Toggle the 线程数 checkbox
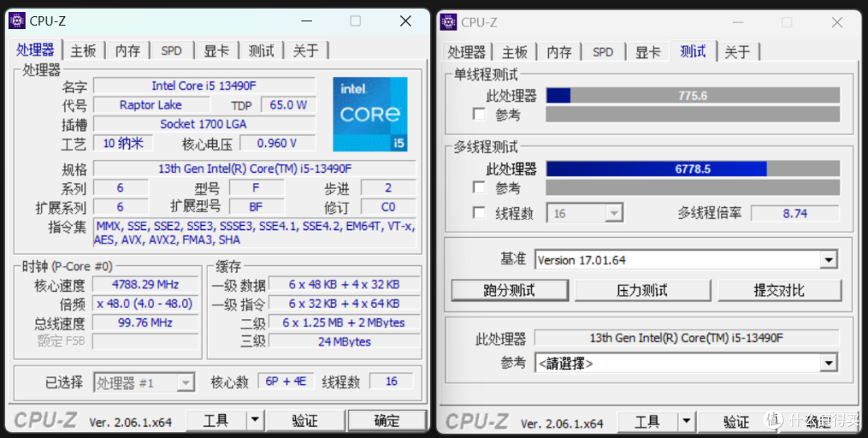This screenshot has width=868, height=438. click(x=479, y=213)
